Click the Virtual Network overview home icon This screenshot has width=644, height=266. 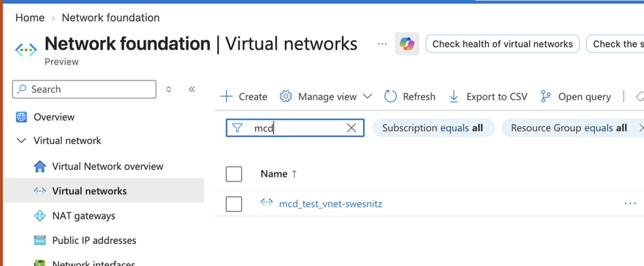tap(39, 166)
